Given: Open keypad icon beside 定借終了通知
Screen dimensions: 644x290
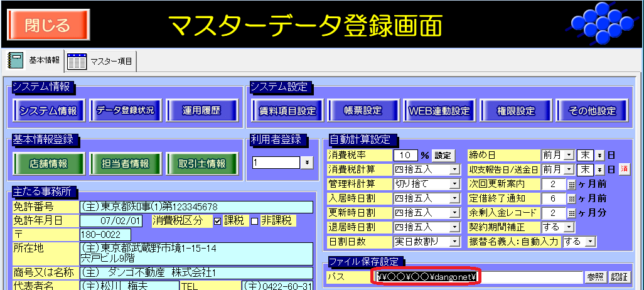Looking at the screenshot, I should [x=571, y=198].
